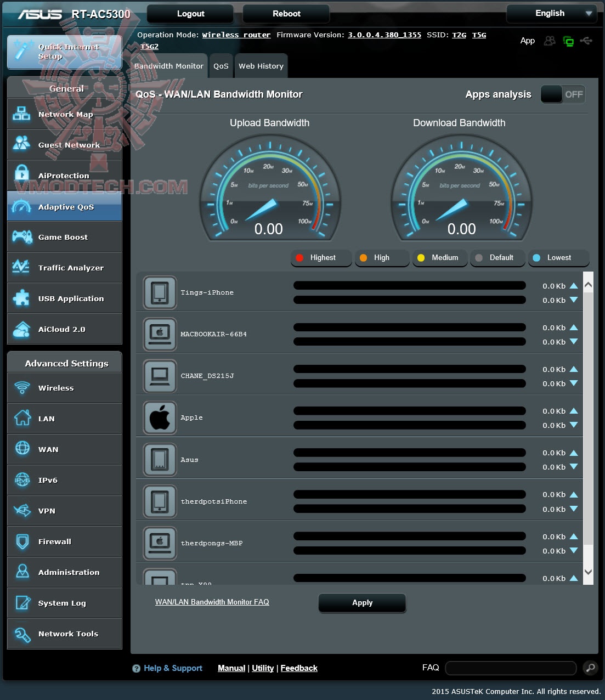Click the CHANE_DS215J device icon

[160, 376]
